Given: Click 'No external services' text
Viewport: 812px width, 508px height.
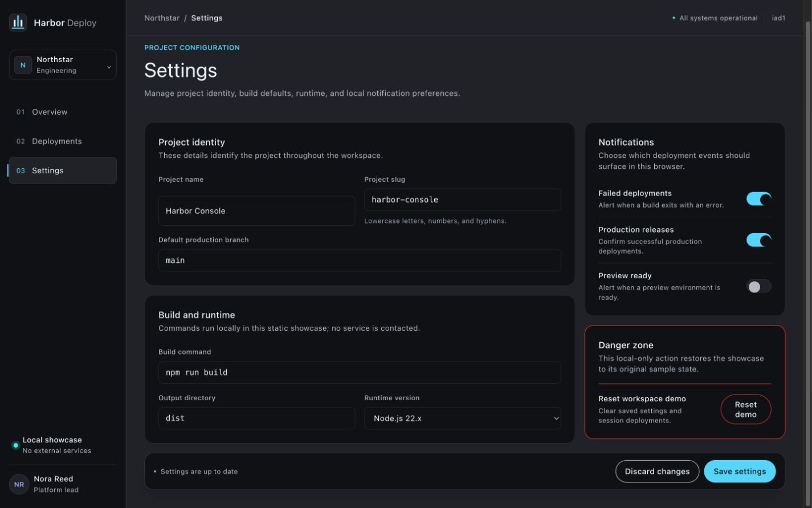Looking at the screenshot, I should 57,451.
